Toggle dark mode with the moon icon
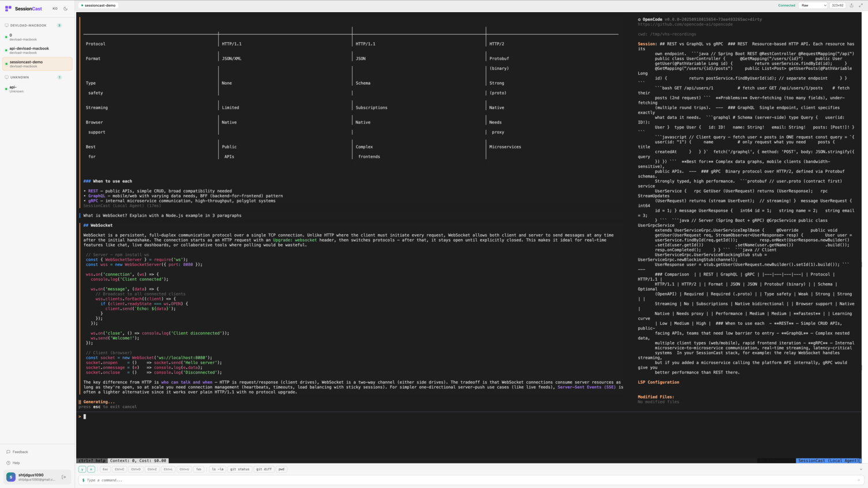The image size is (868, 488). (66, 9)
